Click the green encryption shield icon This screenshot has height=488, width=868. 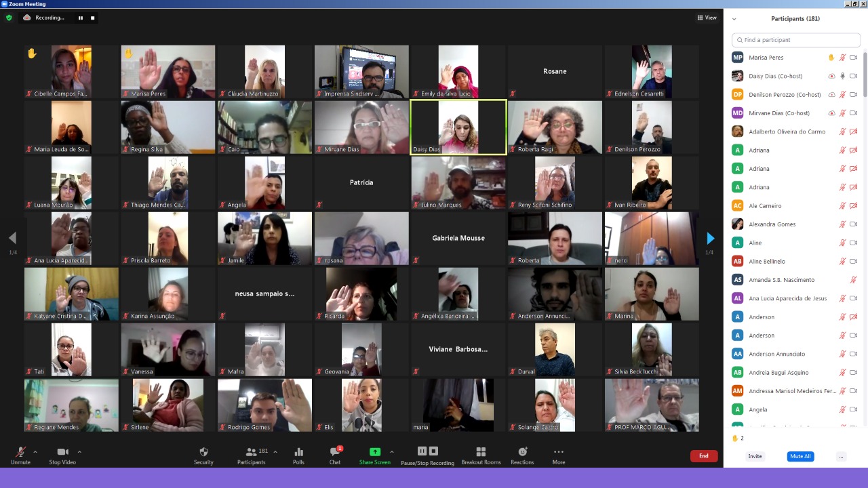pyautogui.click(x=9, y=18)
